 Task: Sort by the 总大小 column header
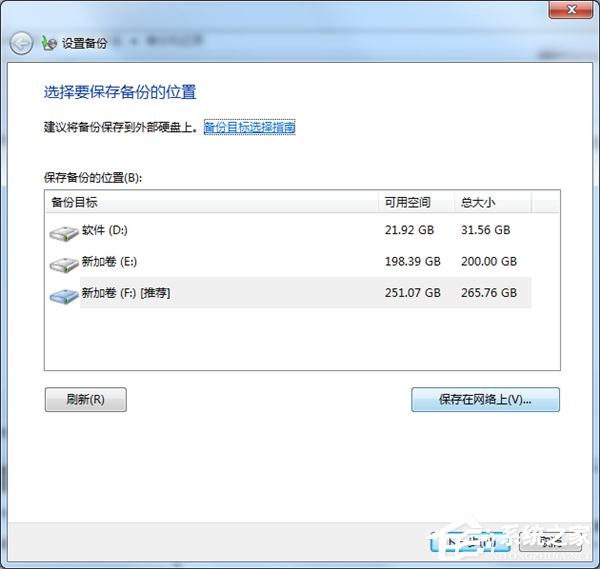pos(490,203)
